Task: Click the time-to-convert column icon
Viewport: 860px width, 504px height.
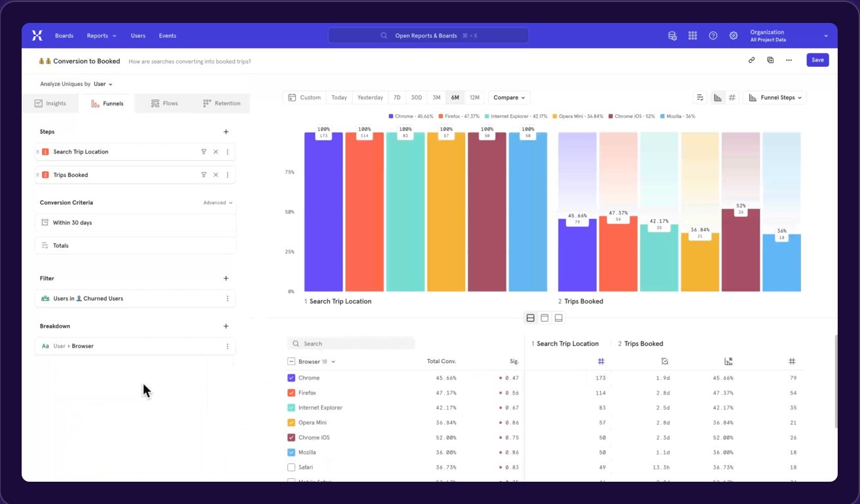Action: 665,361
